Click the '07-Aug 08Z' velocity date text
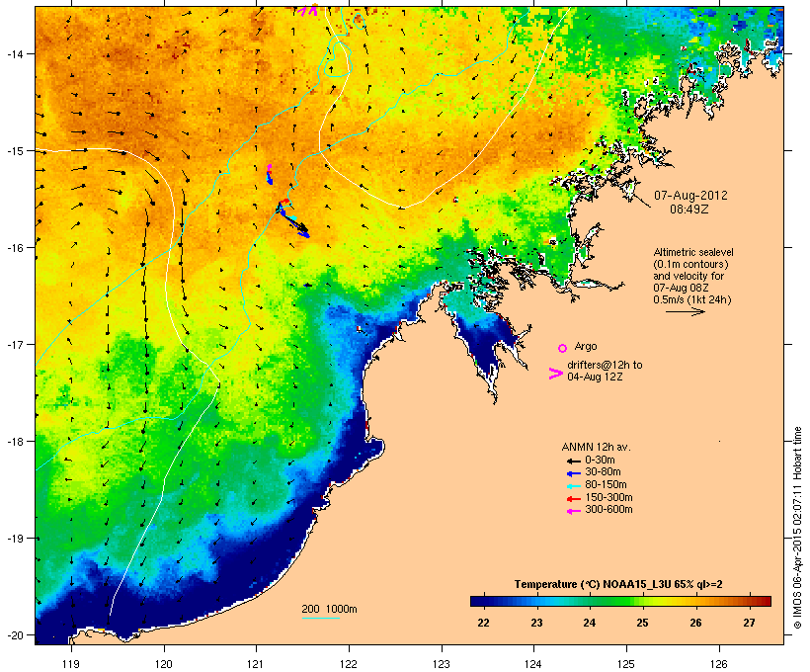Image resolution: width=810 pixels, height=672 pixels. click(x=681, y=288)
